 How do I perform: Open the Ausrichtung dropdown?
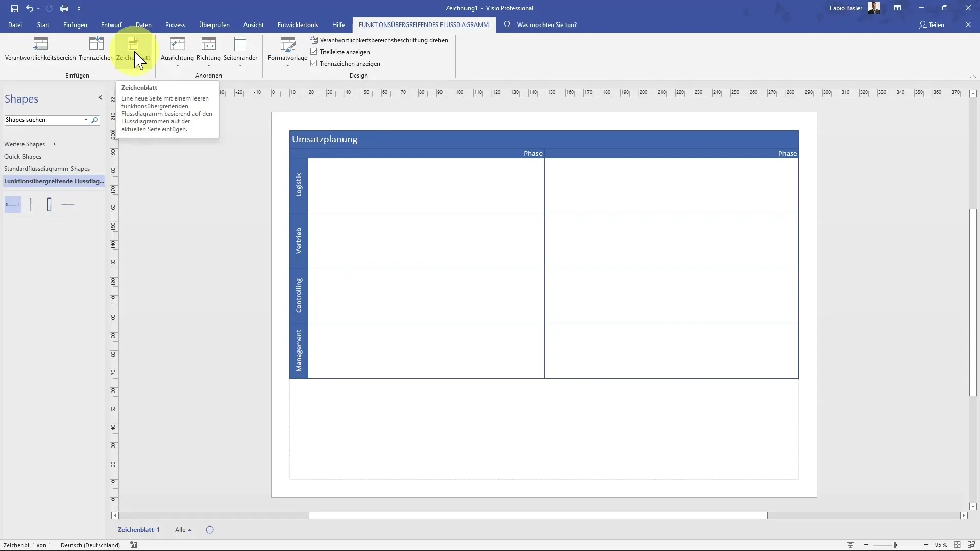pos(177,52)
